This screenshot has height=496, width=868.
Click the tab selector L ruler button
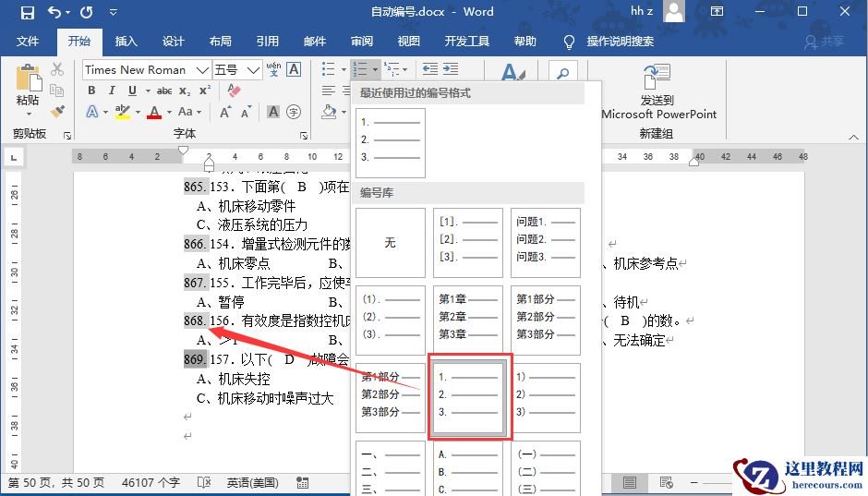click(13, 157)
